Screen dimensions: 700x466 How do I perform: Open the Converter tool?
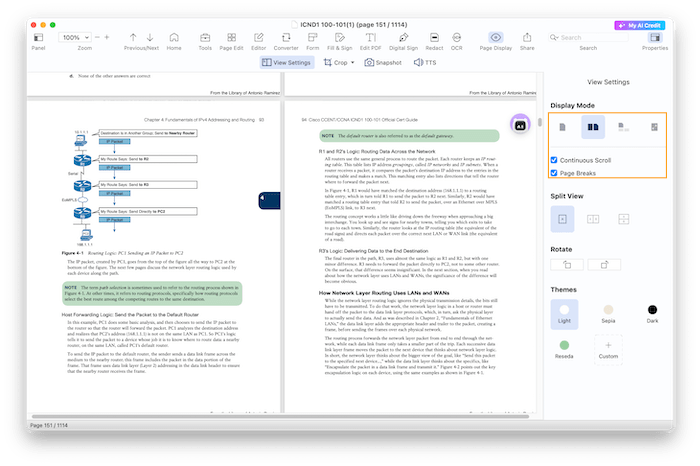[286, 41]
